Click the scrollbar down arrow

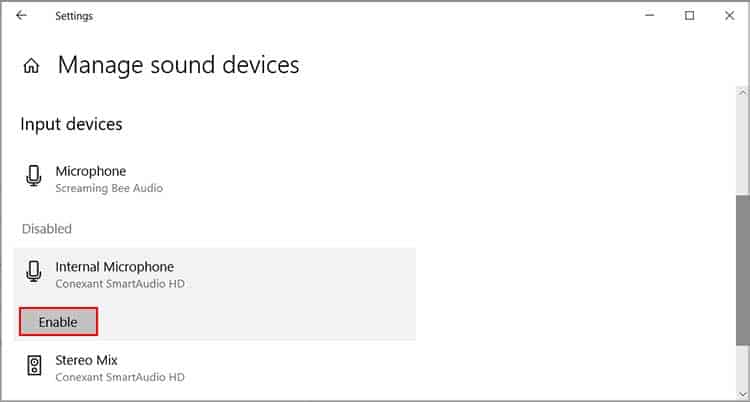742,394
